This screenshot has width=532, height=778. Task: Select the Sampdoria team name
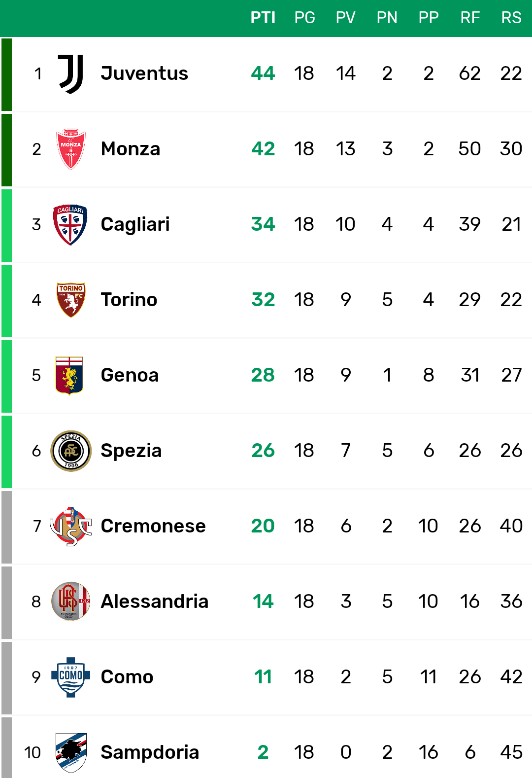[x=150, y=752]
